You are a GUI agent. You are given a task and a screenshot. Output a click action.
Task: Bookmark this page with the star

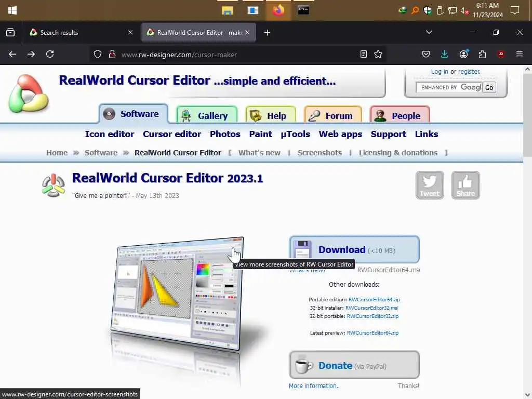pyautogui.click(x=378, y=54)
